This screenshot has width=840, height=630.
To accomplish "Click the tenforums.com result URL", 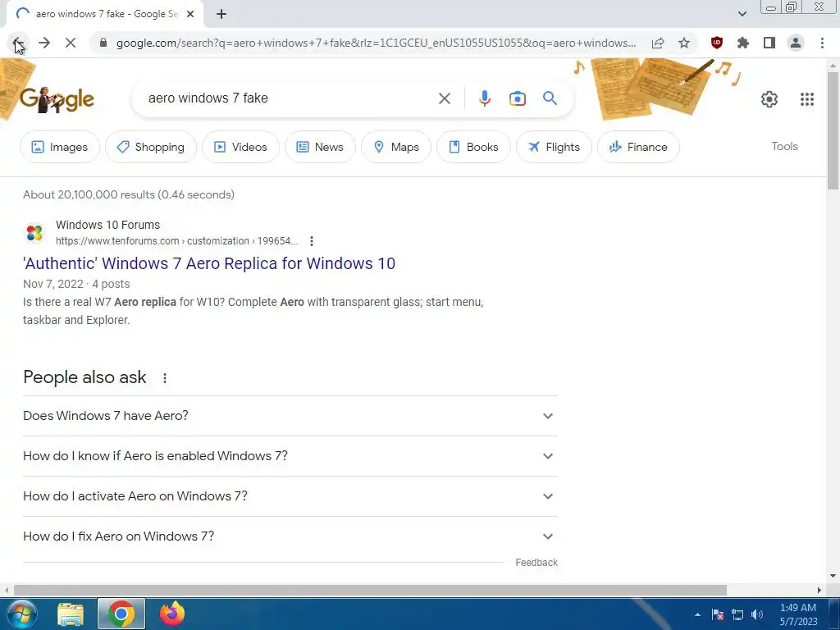I will tap(177, 241).
